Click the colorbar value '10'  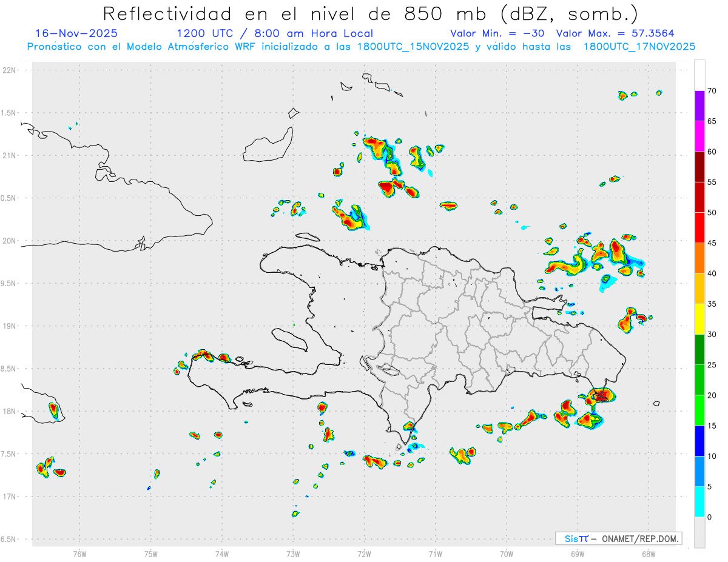[x=712, y=456]
